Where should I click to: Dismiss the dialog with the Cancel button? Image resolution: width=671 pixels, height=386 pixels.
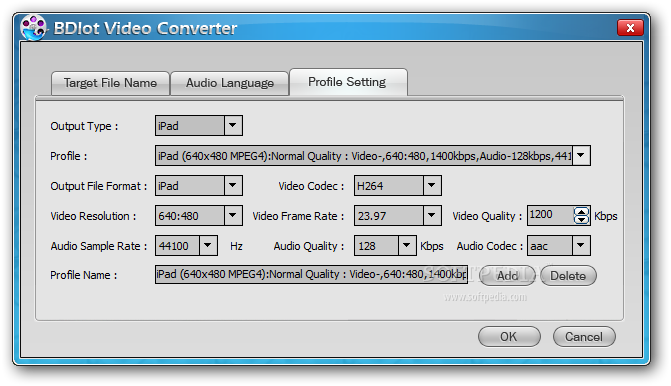(584, 337)
